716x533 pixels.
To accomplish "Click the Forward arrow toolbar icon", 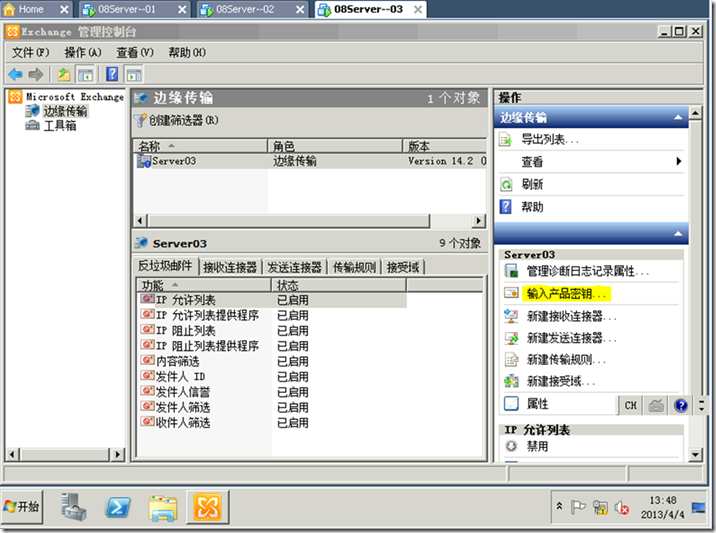I will click(x=36, y=74).
